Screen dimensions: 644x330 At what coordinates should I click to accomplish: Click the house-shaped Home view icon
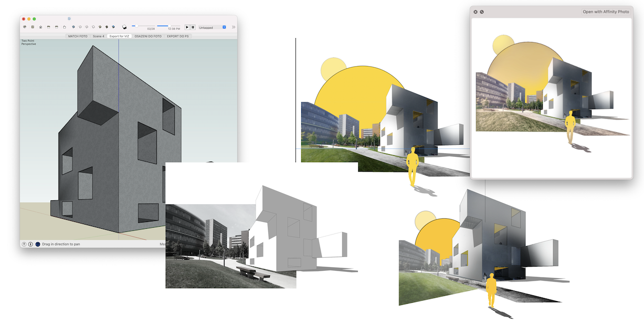tap(40, 27)
